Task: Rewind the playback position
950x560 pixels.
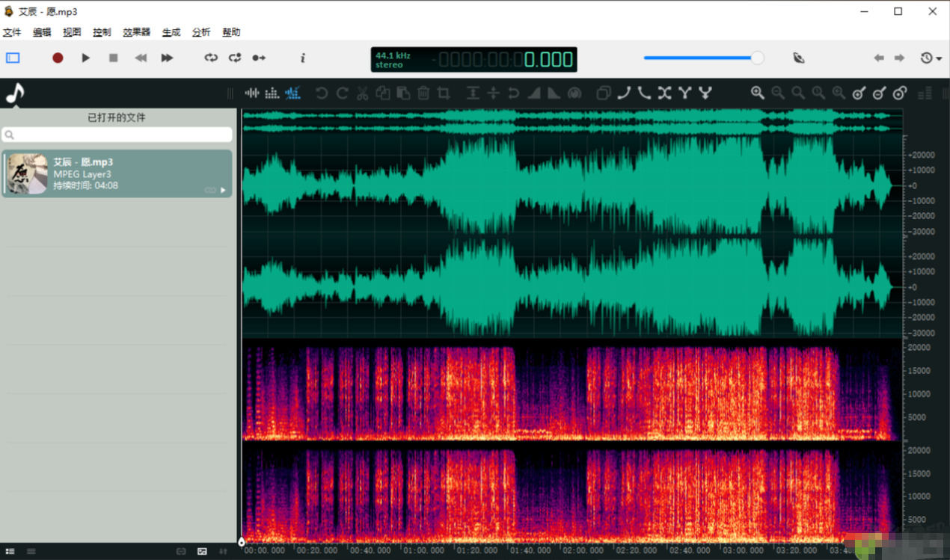Action: pyautogui.click(x=141, y=58)
